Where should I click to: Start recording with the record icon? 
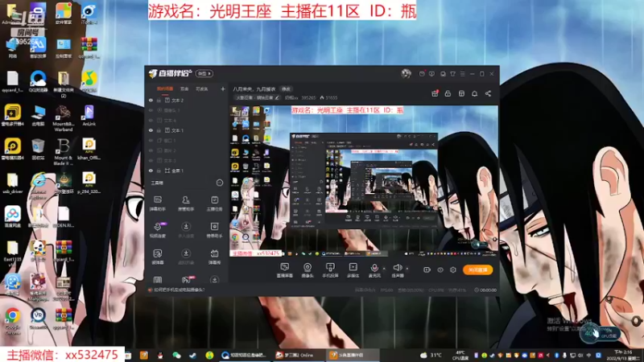(x=427, y=269)
